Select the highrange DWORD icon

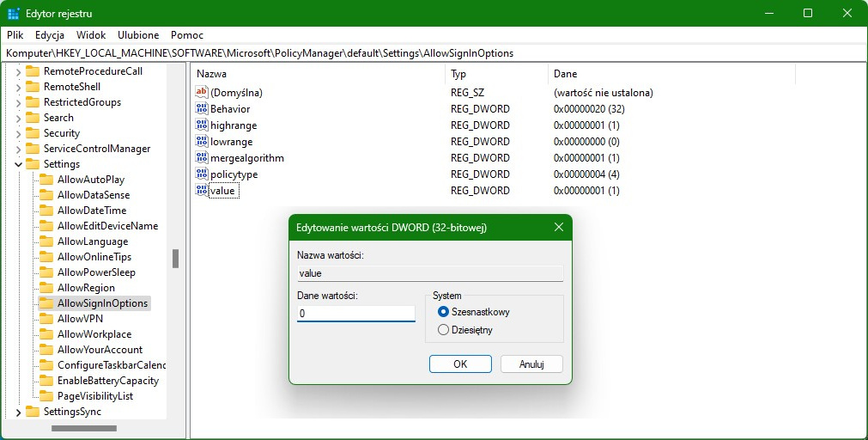[x=202, y=125]
